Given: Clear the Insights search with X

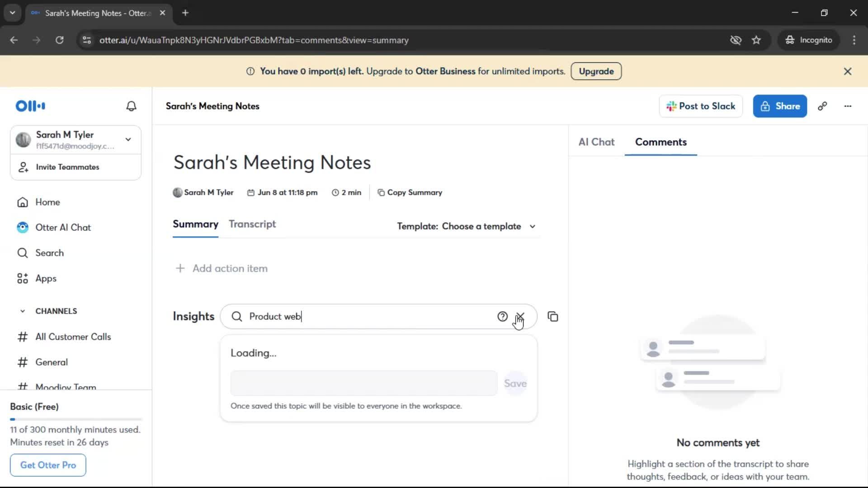Looking at the screenshot, I should (520, 317).
